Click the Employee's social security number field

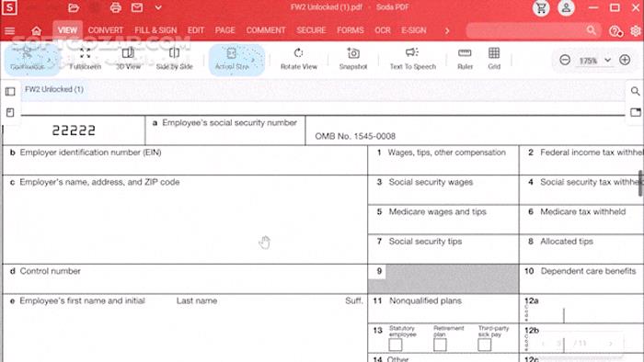pos(225,130)
